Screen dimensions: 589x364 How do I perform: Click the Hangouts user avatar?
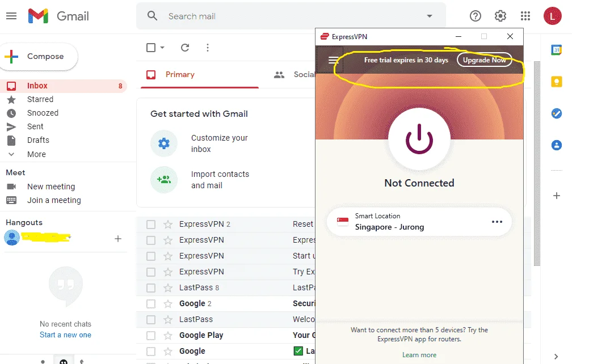pyautogui.click(x=12, y=238)
